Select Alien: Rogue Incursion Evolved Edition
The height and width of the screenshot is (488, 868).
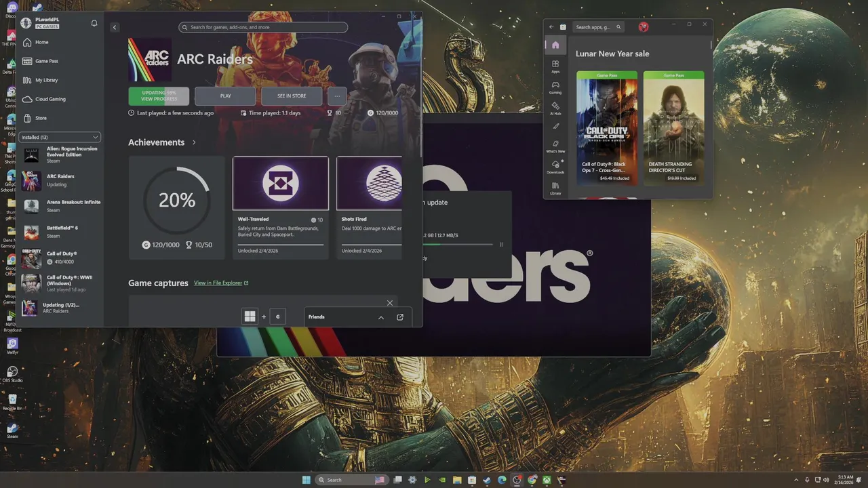click(60, 155)
